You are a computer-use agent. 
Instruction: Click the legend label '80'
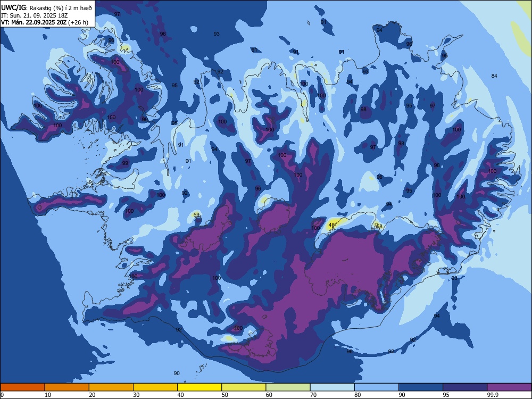point(358,395)
